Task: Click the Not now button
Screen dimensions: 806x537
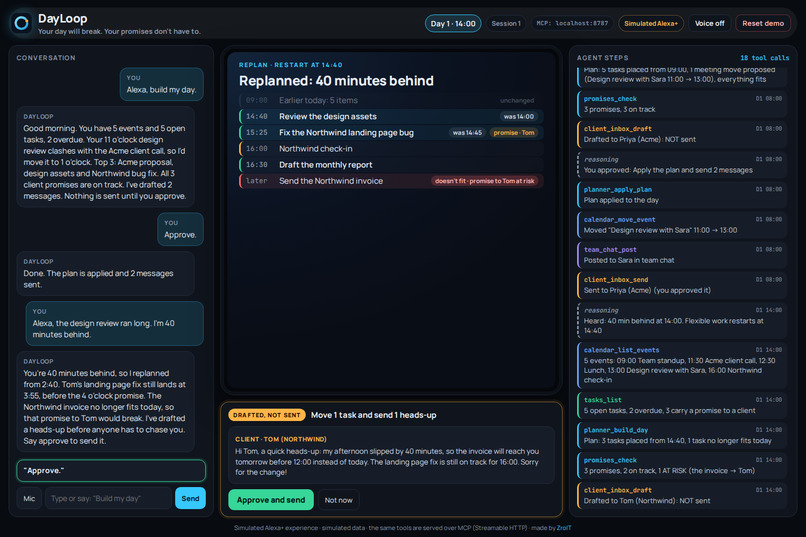Action: 339,500
